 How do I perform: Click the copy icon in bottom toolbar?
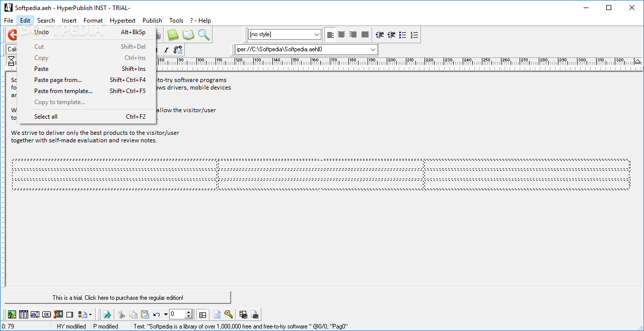(x=133, y=314)
